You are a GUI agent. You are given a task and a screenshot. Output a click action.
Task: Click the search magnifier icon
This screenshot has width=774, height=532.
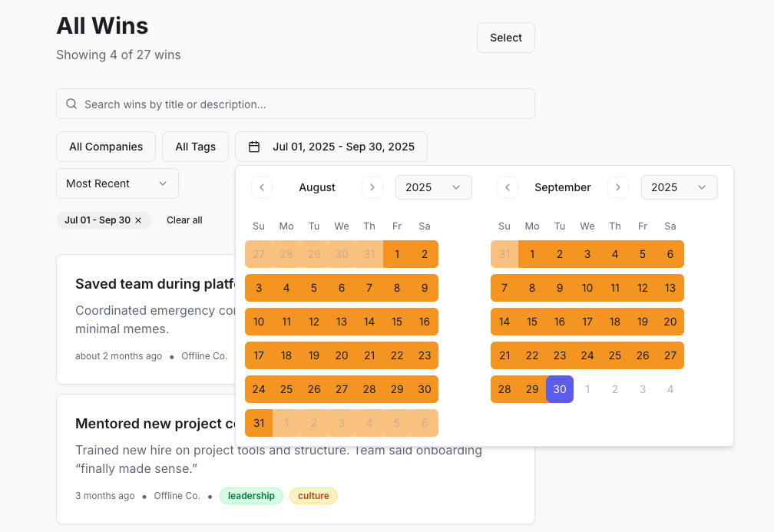[71, 104]
